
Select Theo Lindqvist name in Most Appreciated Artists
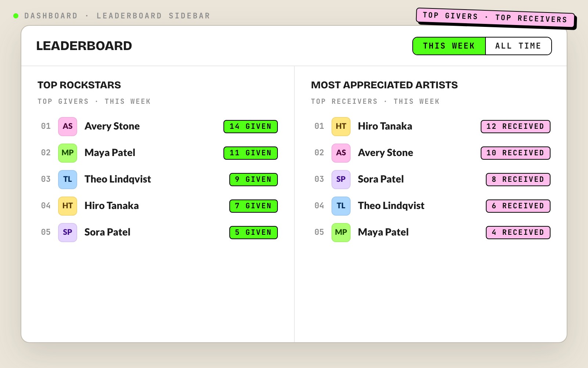pos(391,206)
